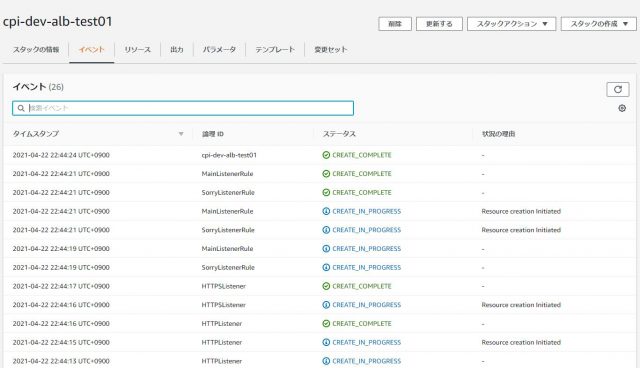Click the タイムスタンプ column header label
The height and width of the screenshot is (368, 640).
tap(36, 134)
